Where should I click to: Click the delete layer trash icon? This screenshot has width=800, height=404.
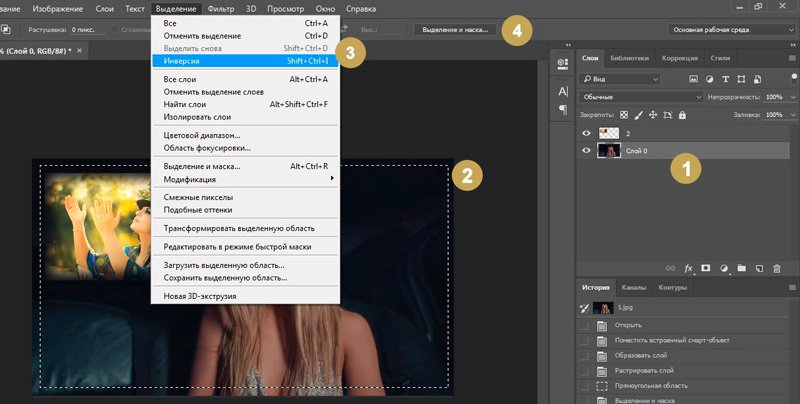pos(776,268)
